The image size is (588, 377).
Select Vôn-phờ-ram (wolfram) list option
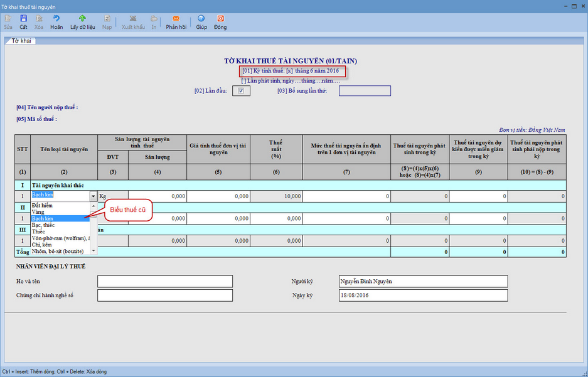pos(61,238)
